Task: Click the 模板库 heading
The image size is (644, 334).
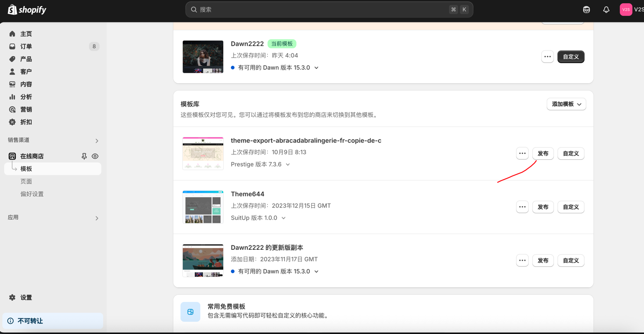Action: tap(190, 104)
